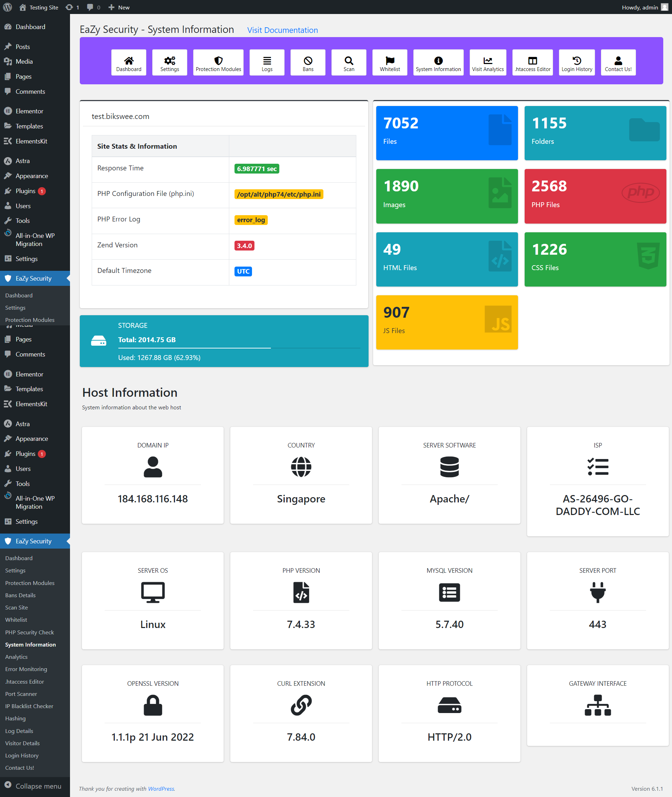Click the MySQL Version list icon
Image resolution: width=672 pixels, height=797 pixels.
(449, 592)
